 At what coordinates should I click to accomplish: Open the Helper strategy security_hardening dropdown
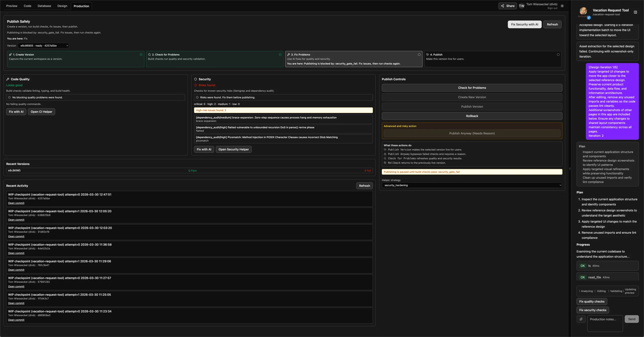(472, 185)
